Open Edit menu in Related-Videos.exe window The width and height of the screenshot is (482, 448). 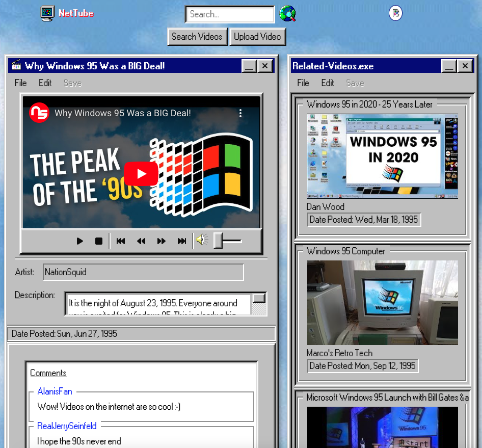click(x=328, y=83)
